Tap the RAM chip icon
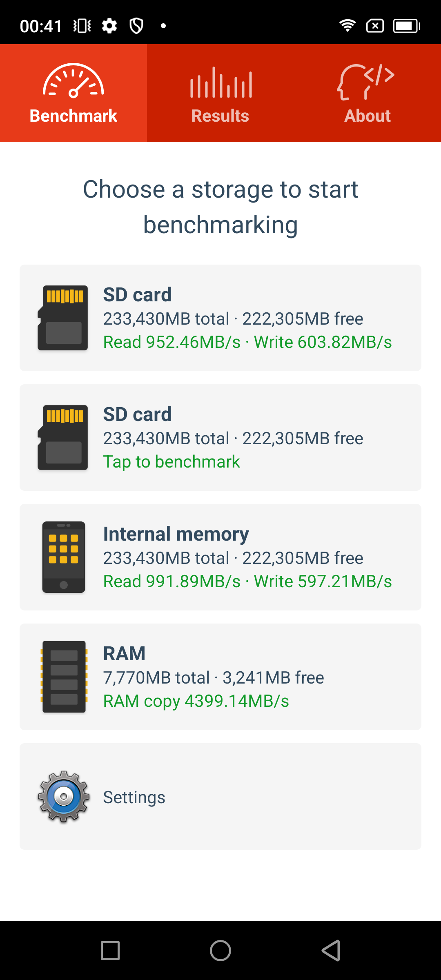 [x=64, y=677]
